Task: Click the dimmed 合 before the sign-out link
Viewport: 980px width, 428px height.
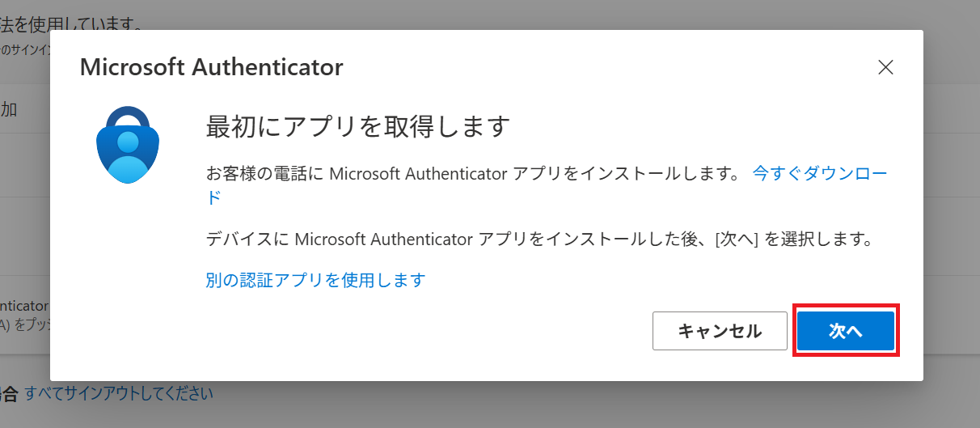Action: pyautogui.click(x=8, y=394)
